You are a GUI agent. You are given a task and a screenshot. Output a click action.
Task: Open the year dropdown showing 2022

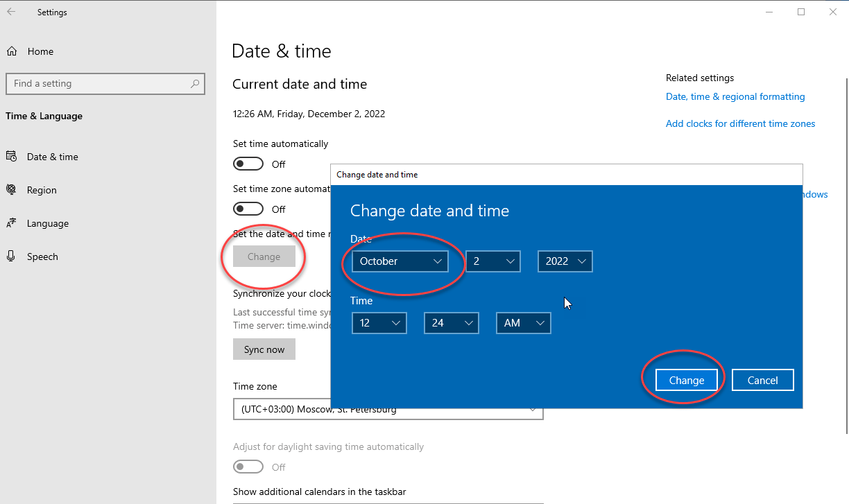[x=565, y=261]
